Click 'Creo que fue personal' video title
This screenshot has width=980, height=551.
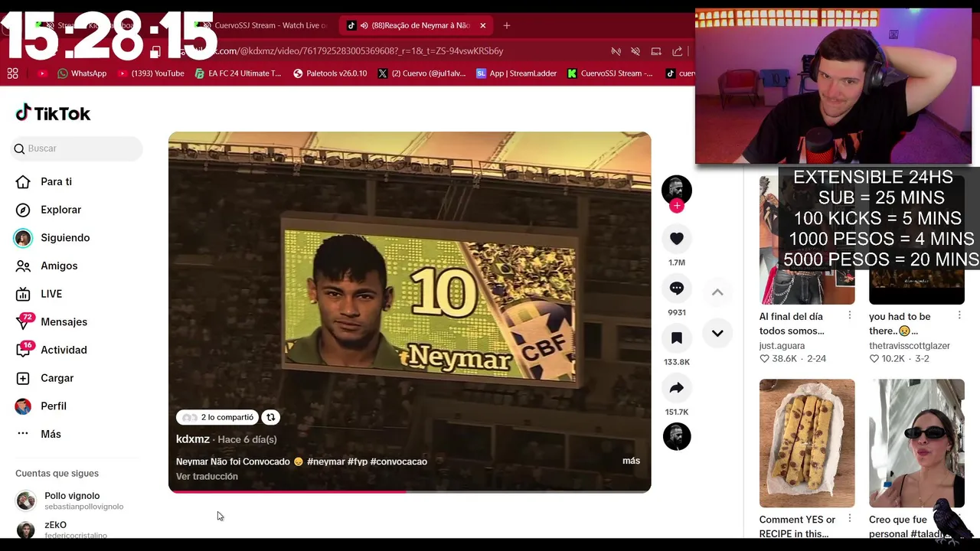908,527
